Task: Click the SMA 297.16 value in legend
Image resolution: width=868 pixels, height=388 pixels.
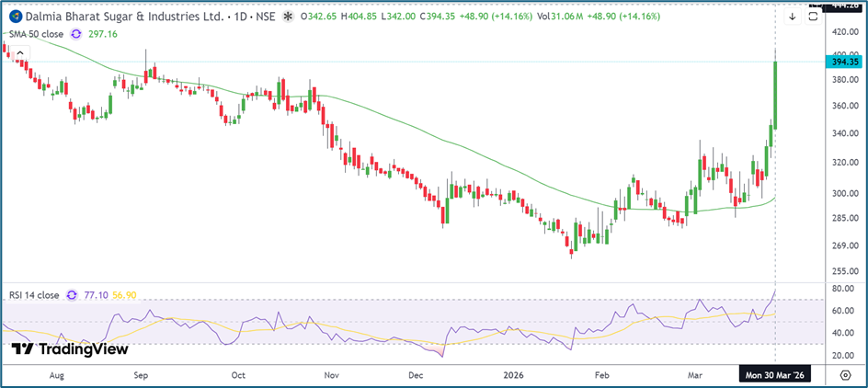Action: pyautogui.click(x=100, y=32)
